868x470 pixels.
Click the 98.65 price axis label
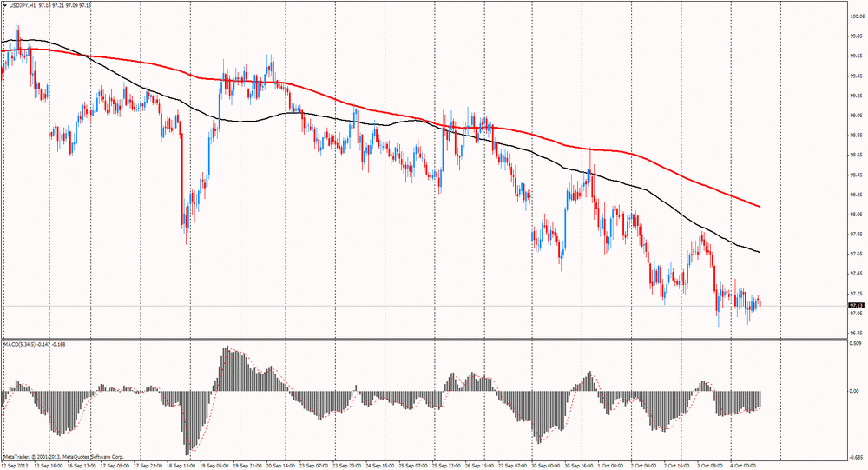[x=856, y=155]
